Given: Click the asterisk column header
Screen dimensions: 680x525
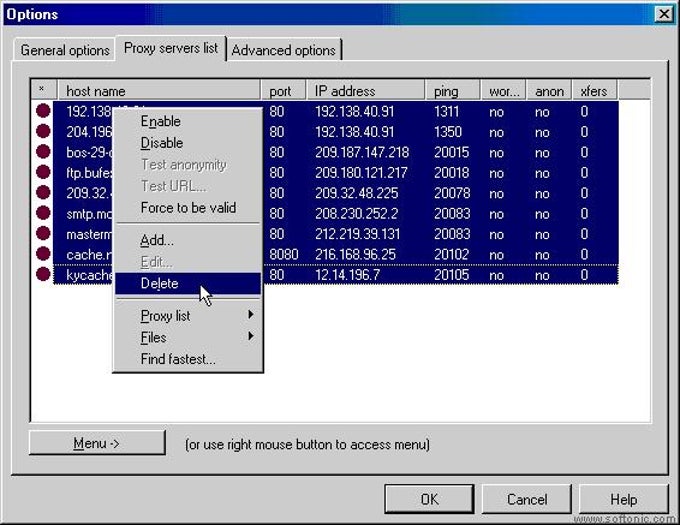Looking at the screenshot, I should [x=44, y=91].
